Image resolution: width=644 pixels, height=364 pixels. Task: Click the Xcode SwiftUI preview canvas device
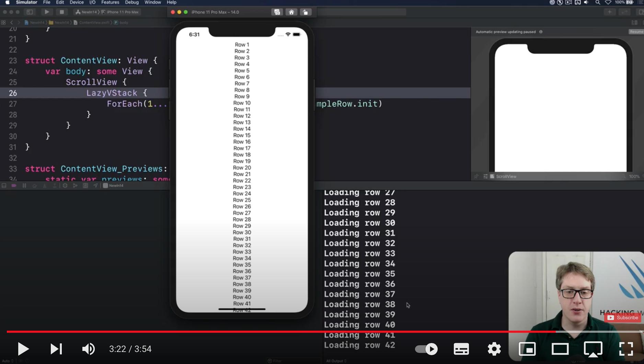click(561, 106)
